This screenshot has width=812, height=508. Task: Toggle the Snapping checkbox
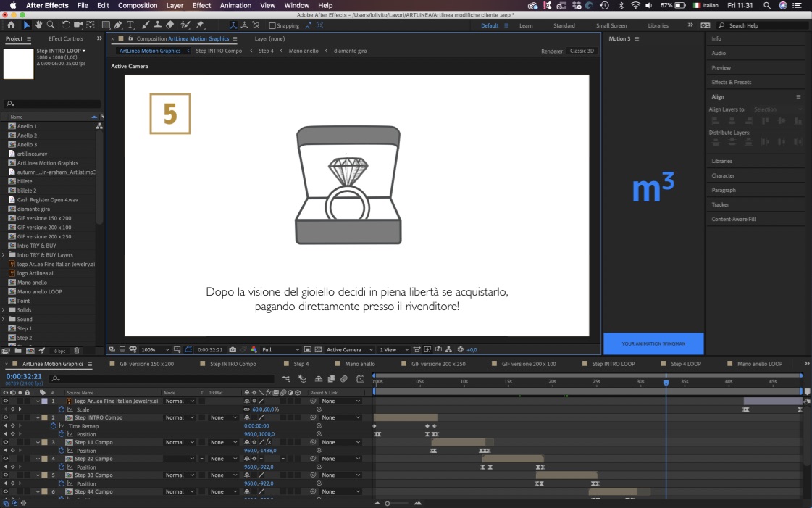pos(272,25)
